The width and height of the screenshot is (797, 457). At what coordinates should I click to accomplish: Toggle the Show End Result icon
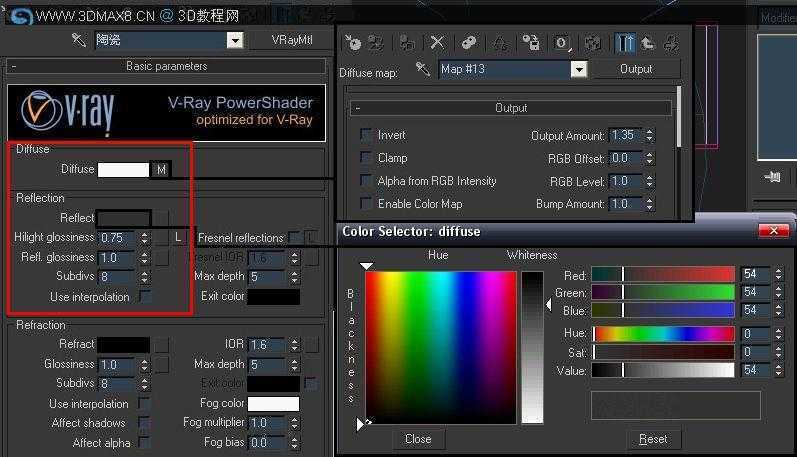tap(625, 43)
